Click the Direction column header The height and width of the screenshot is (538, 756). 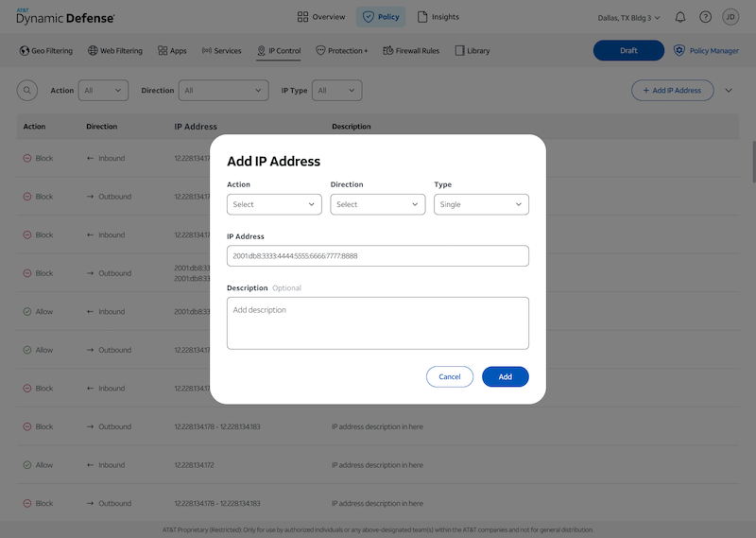tap(102, 127)
